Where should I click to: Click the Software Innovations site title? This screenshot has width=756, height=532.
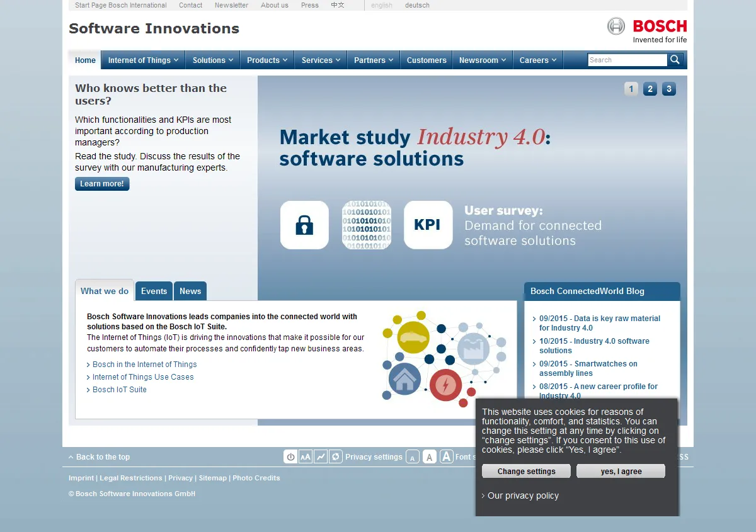(x=154, y=28)
